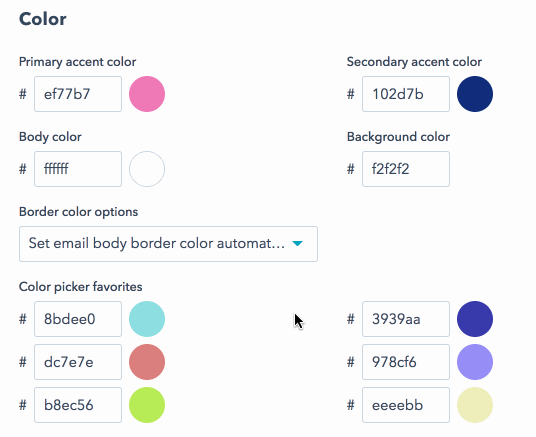Click the Secondary accent color label
Viewport: 536px width, 437px height.
coord(414,62)
